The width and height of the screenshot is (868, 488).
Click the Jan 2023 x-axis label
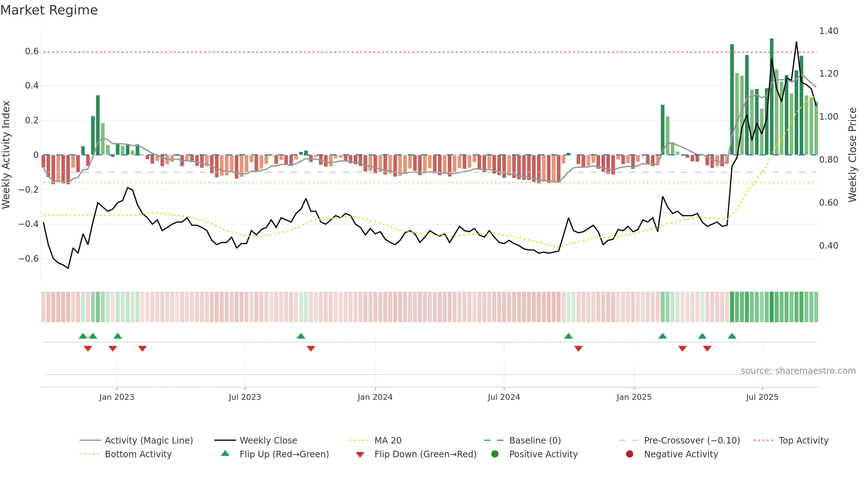117,397
